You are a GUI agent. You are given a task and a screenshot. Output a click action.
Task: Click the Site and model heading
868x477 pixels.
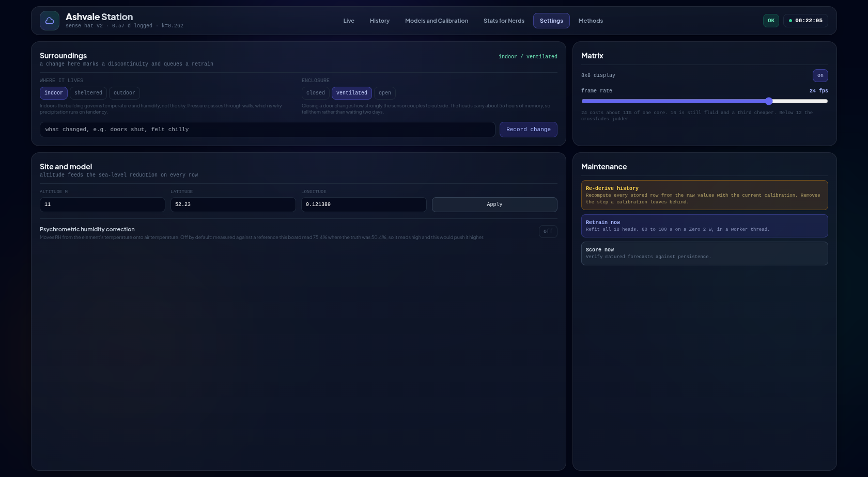(66, 167)
